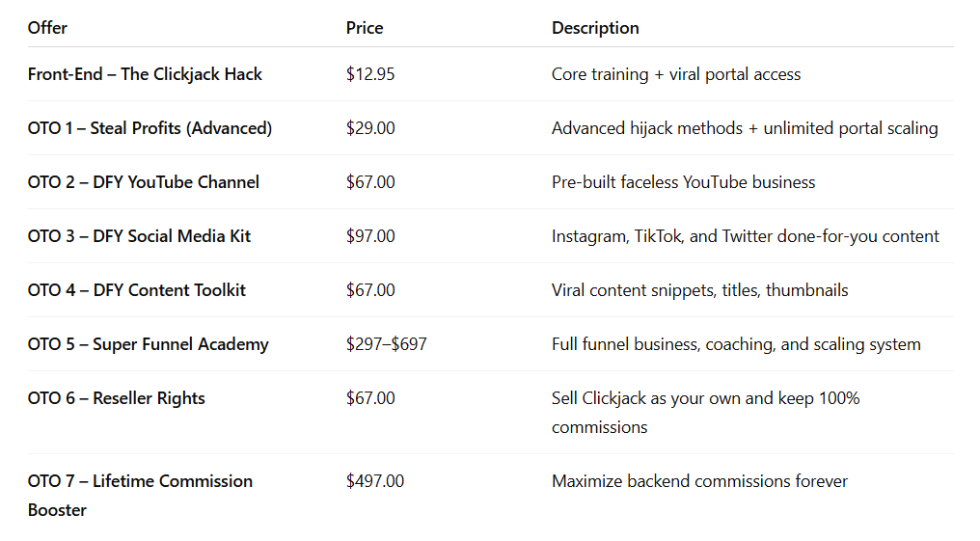Image resolution: width=980 pixels, height=541 pixels.
Task: Click Pre-built faceless YouTube business description
Action: [683, 182]
